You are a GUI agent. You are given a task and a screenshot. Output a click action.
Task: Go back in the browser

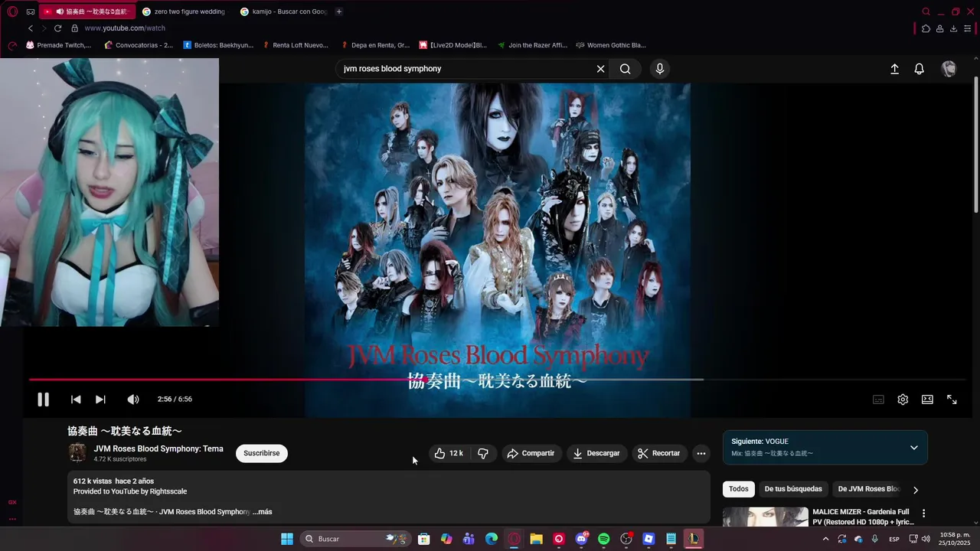click(31, 28)
